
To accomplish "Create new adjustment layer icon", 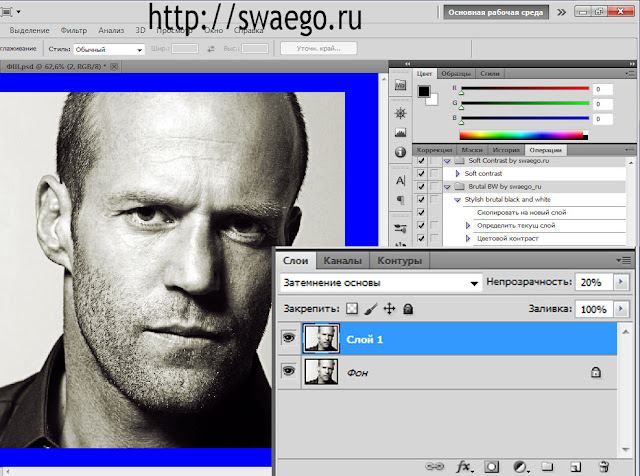I will (520, 466).
